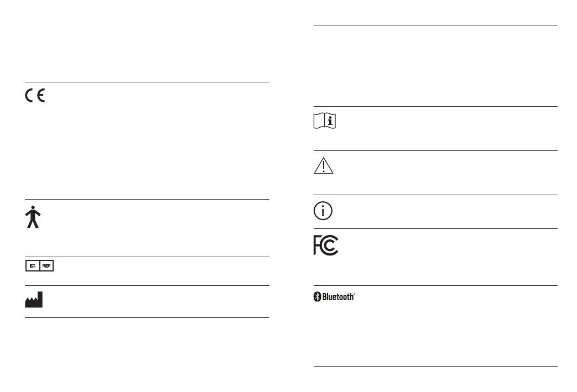Click the divider line directly above FCC logo
Screen dimensions: 577x392
click(435, 228)
